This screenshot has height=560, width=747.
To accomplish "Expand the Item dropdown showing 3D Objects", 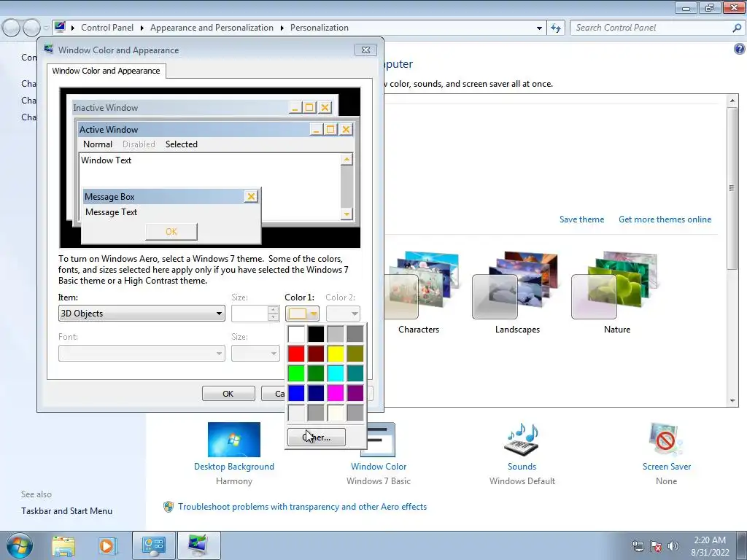I will 142,314.
